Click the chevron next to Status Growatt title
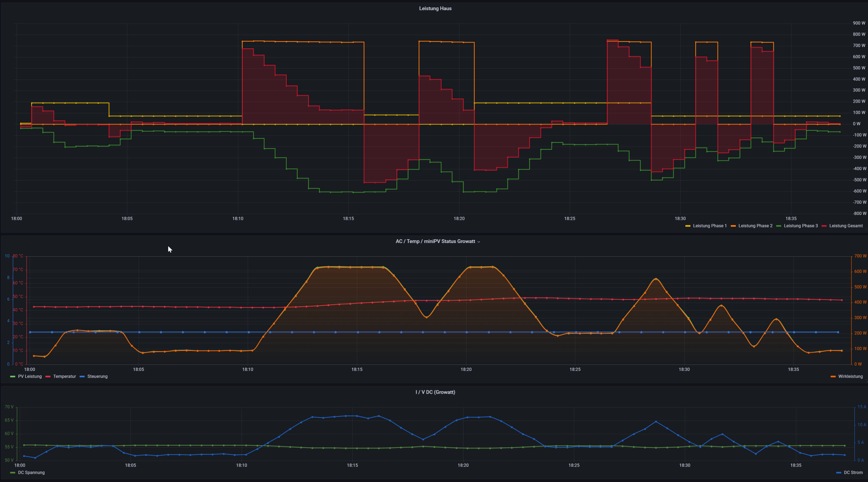Screen dimensions: 868x482 (479, 242)
